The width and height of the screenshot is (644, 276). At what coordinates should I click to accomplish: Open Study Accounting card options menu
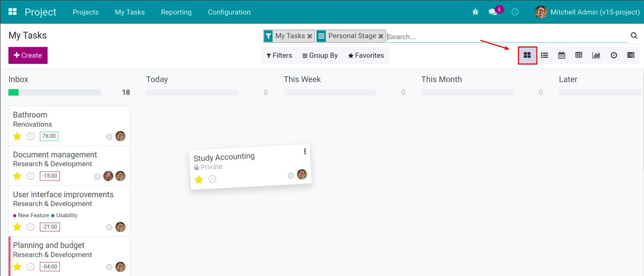(305, 151)
